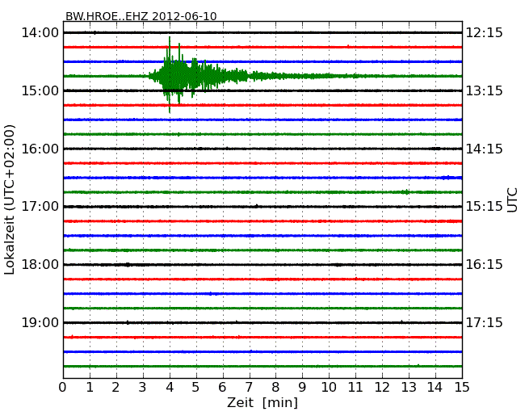Click the 13:15 UTC label
525x420 pixels.
pyautogui.click(x=485, y=90)
